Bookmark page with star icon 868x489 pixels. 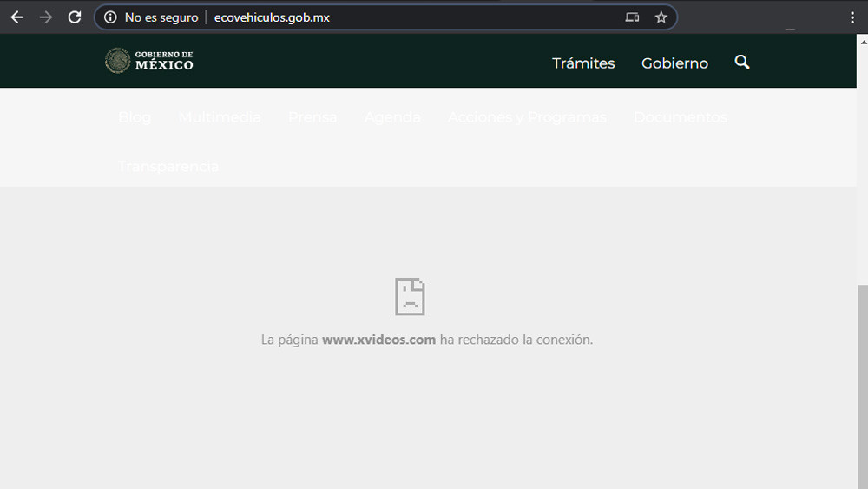(661, 17)
